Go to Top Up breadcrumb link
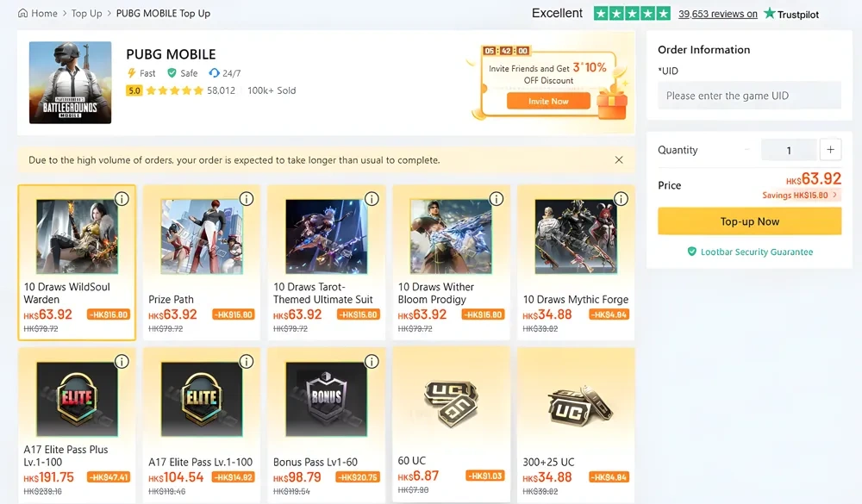Image resolution: width=862 pixels, height=504 pixels. click(x=86, y=13)
